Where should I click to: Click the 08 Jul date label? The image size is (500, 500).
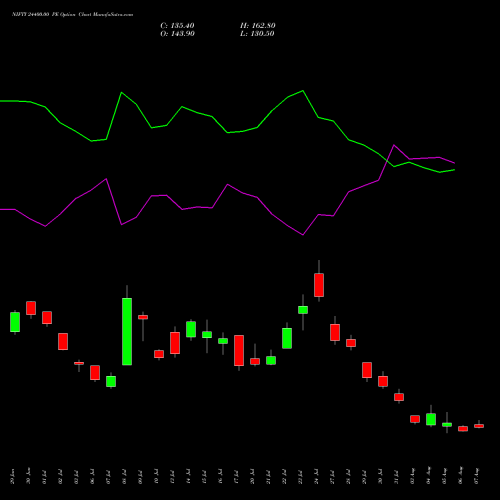(x=125, y=477)
